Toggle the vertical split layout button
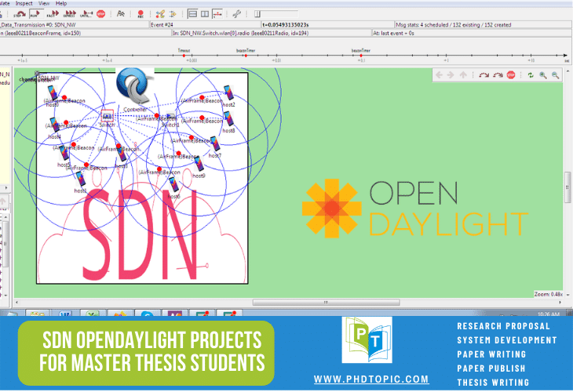This screenshot has height=392, width=573. (x=205, y=14)
